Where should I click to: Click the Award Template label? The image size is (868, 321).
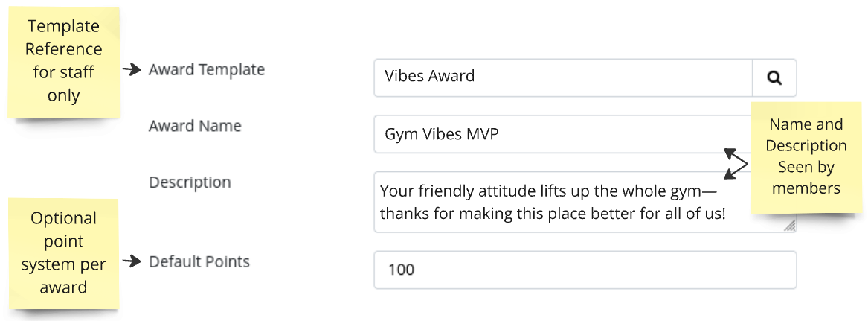pyautogui.click(x=207, y=70)
